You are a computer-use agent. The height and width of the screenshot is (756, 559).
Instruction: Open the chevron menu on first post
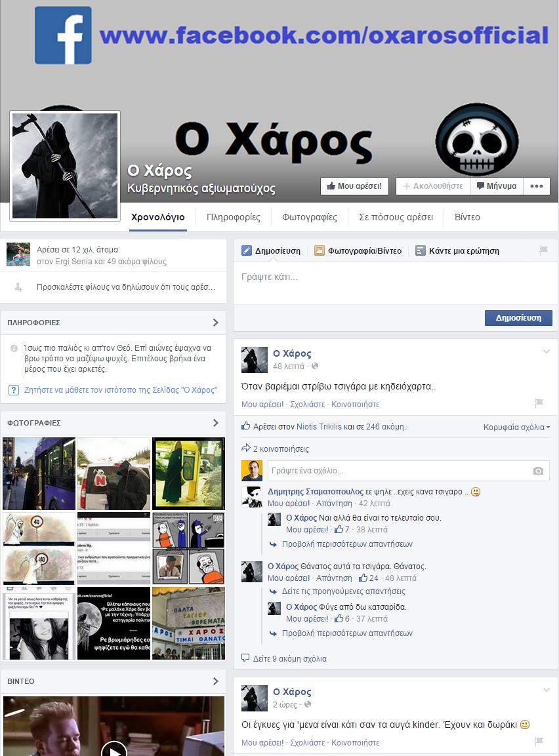pyautogui.click(x=546, y=352)
